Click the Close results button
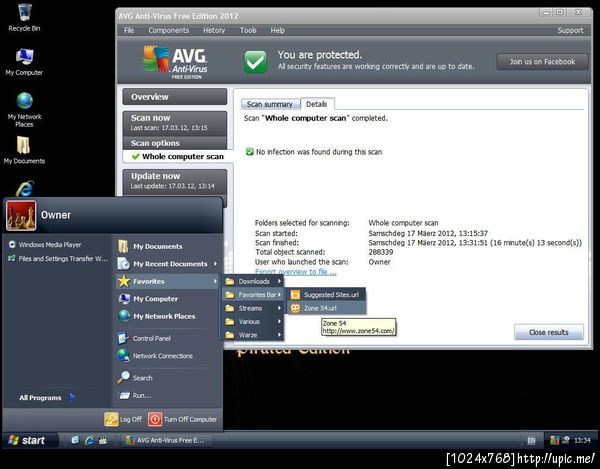The image size is (600, 469). click(x=549, y=332)
